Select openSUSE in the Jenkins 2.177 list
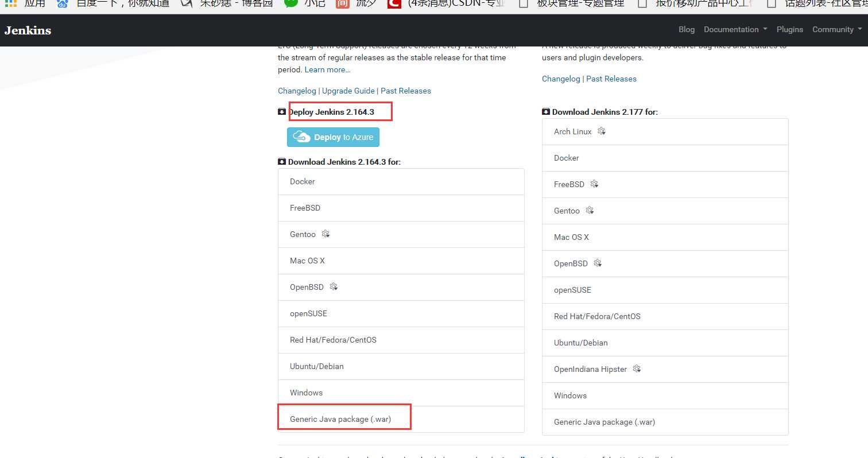The width and height of the screenshot is (868, 458). (x=665, y=290)
